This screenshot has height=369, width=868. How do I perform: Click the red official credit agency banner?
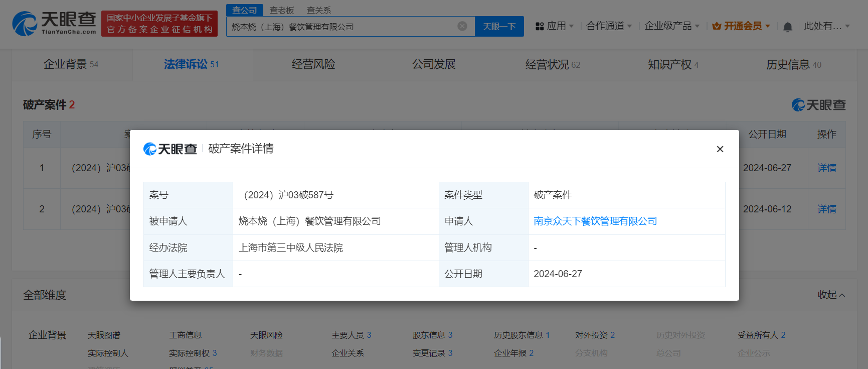pyautogui.click(x=159, y=24)
